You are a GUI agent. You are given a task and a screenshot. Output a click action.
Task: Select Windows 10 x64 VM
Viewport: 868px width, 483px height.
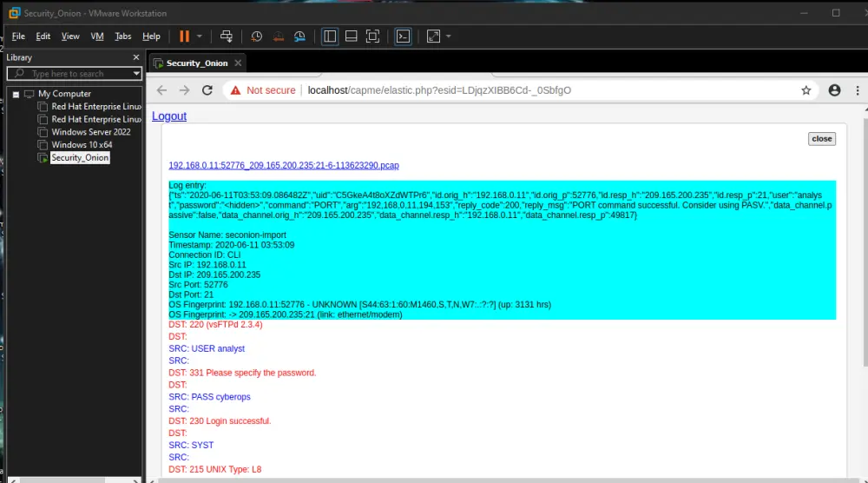pos(82,144)
